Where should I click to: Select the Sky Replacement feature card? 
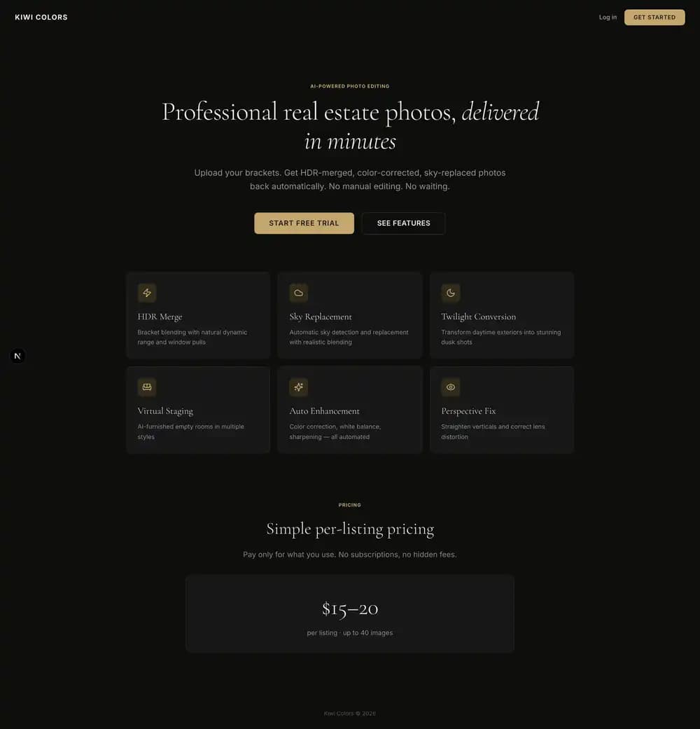349,314
